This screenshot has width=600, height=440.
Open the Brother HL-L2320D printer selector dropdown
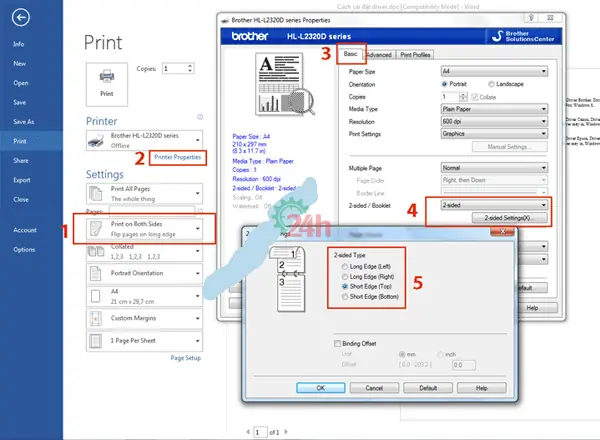coord(144,140)
